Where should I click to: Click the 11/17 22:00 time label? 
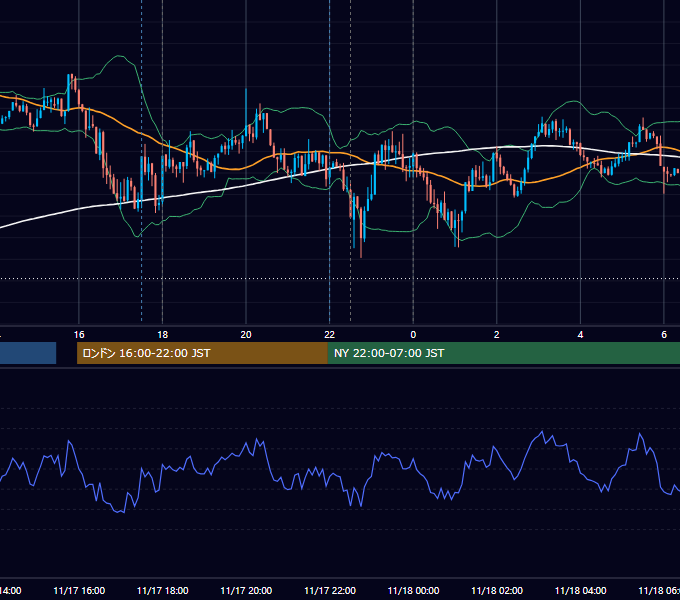[x=330, y=590]
